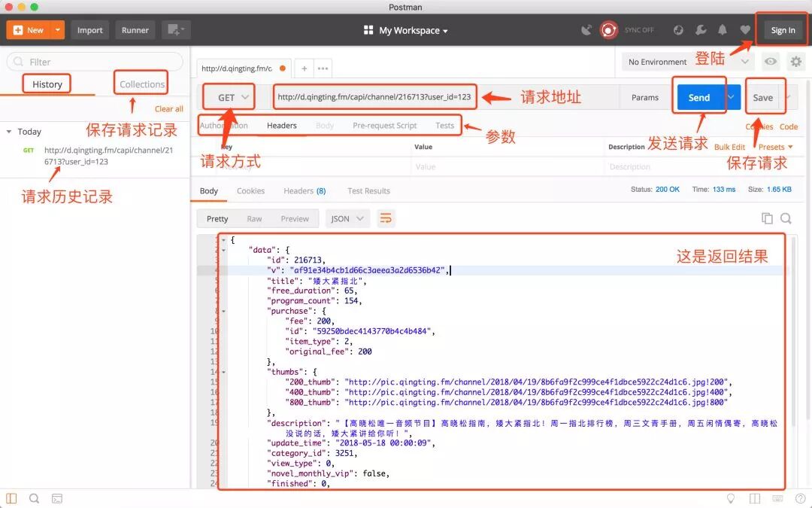Toggle the wrap lines icon
Screen dimensions: 812x508
[x=386, y=218]
